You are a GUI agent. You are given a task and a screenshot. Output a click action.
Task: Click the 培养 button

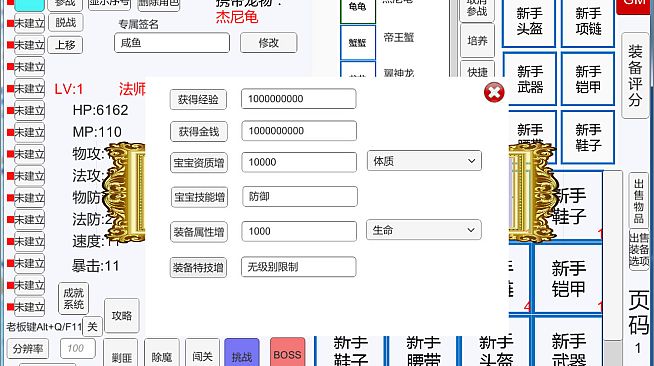pyautogui.click(x=477, y=40)
